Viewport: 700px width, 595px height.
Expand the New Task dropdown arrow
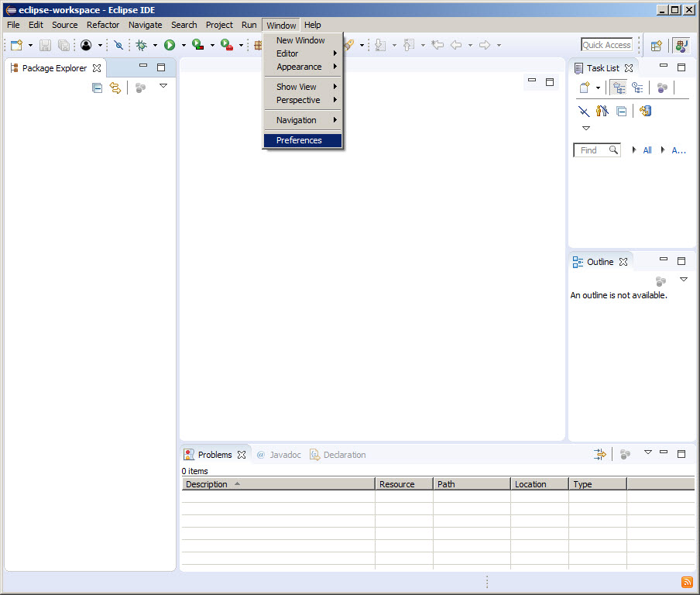tap(598, 88)
